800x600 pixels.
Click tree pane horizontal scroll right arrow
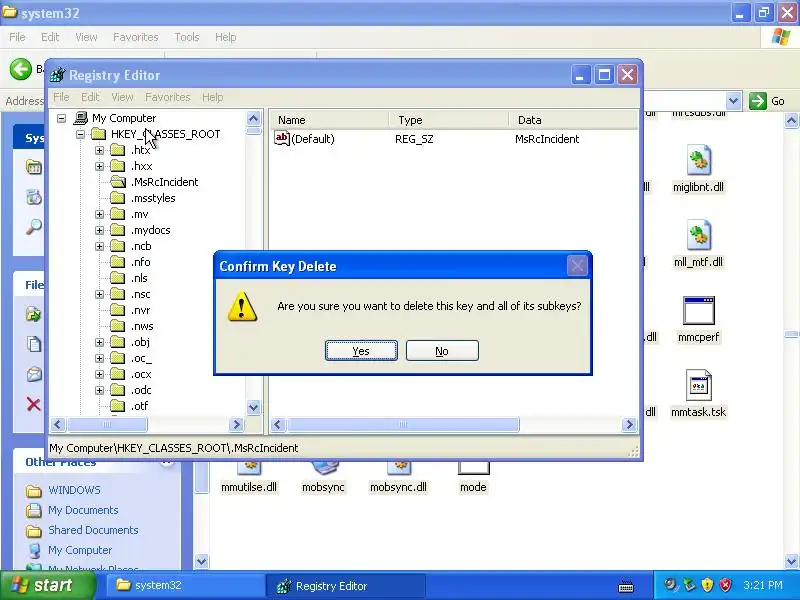coord(236,424)
